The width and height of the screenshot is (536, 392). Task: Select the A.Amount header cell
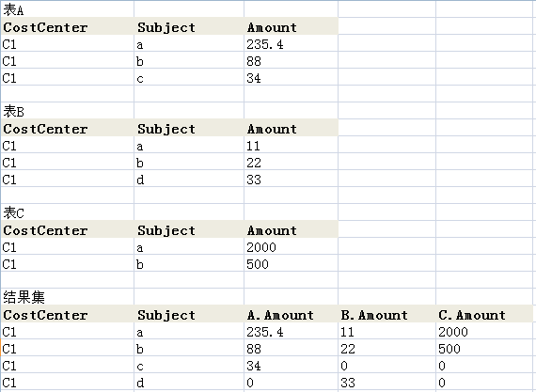point(292,314)
